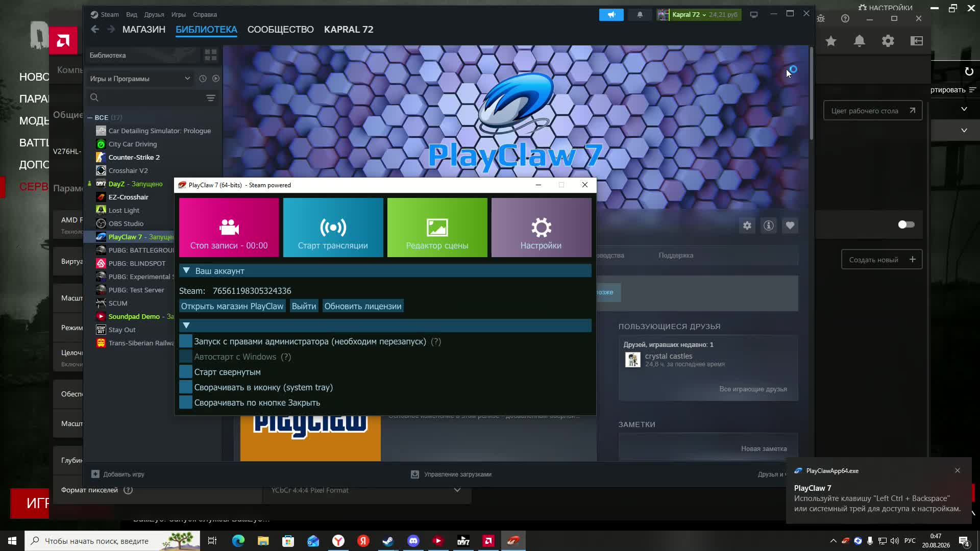The height and width of the screenshot is (551, 980).
Task: Open Microsoft Edge from the taskbar
Action: (238, 541)
